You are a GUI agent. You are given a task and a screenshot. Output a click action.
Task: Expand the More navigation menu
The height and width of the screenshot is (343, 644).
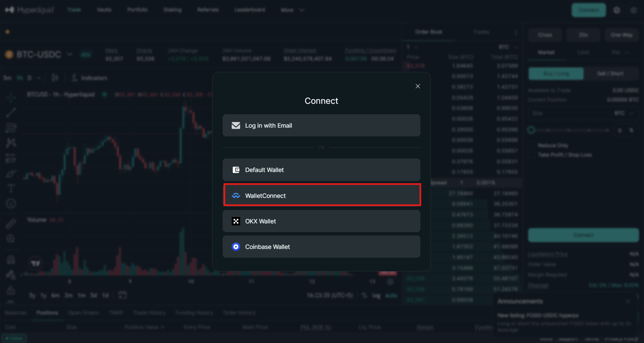(292, 10)
